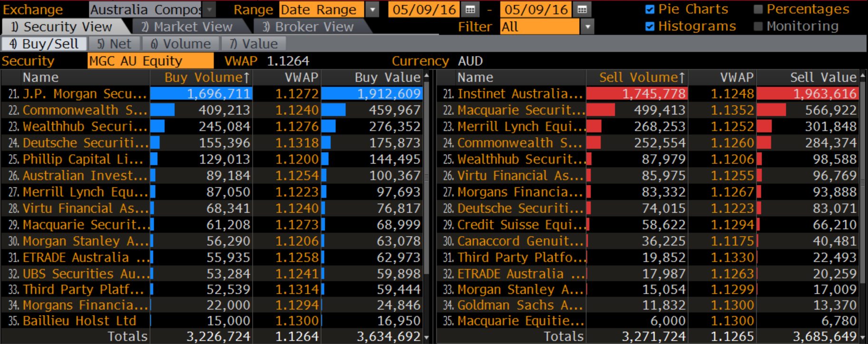
Task: Select Merrill Lynch Equi... seller row
Action: [x=648, y=127]
